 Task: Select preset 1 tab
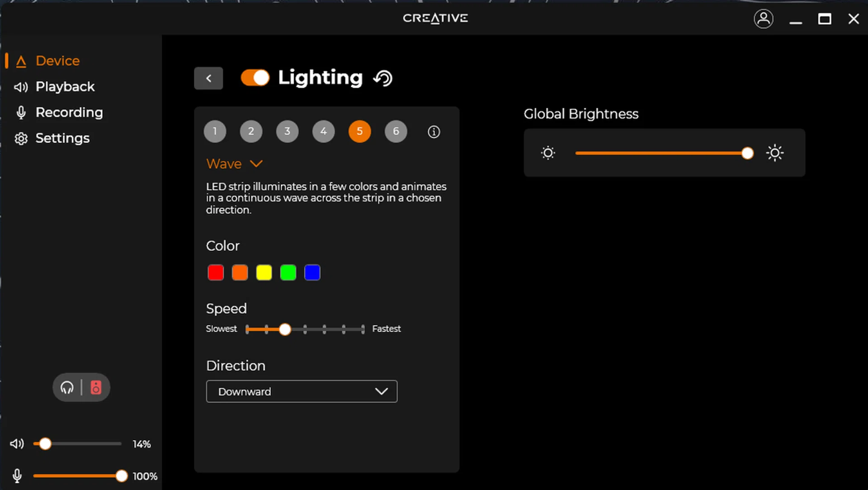[215, 131]
